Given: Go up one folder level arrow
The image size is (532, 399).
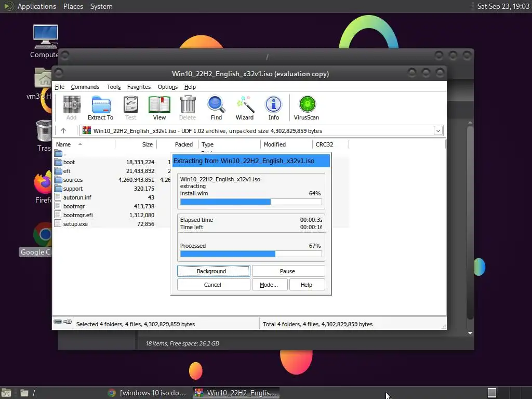Looking at the screenshot, I should pyautogui.click(x=63, y=130).
